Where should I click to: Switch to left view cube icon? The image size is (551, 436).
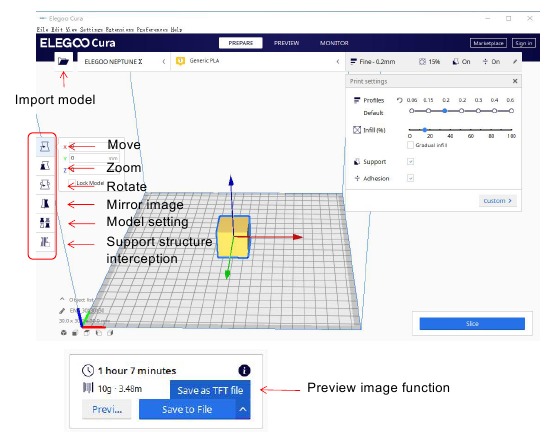point(99,333)
